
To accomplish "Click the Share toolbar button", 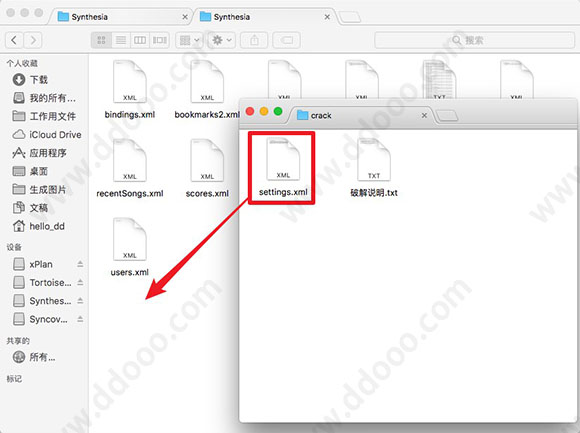I will click(x=254, y=40).
